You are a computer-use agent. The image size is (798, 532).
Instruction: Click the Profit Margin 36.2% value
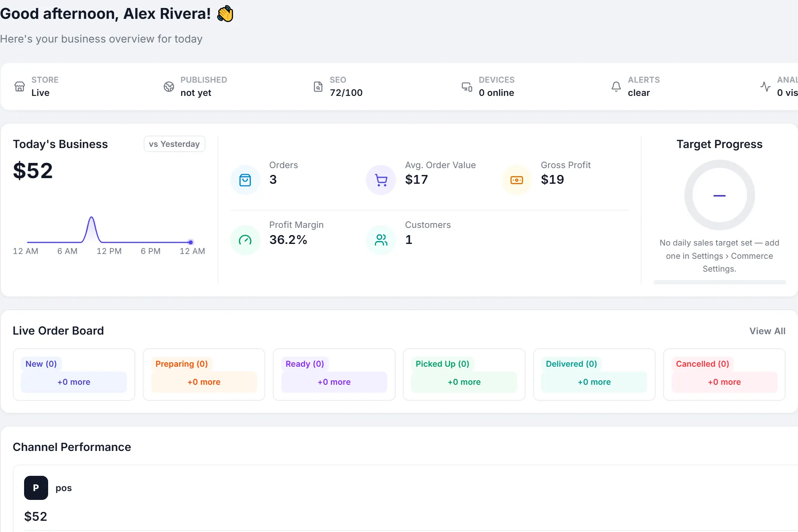[288, 240]
